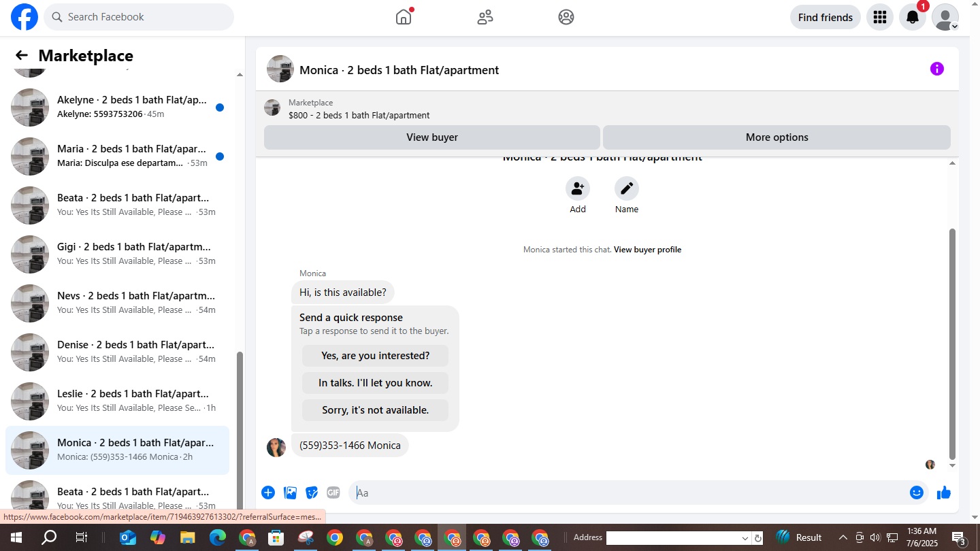Open Windows taskbar search

pyautogui.click(x=49, y=537)
